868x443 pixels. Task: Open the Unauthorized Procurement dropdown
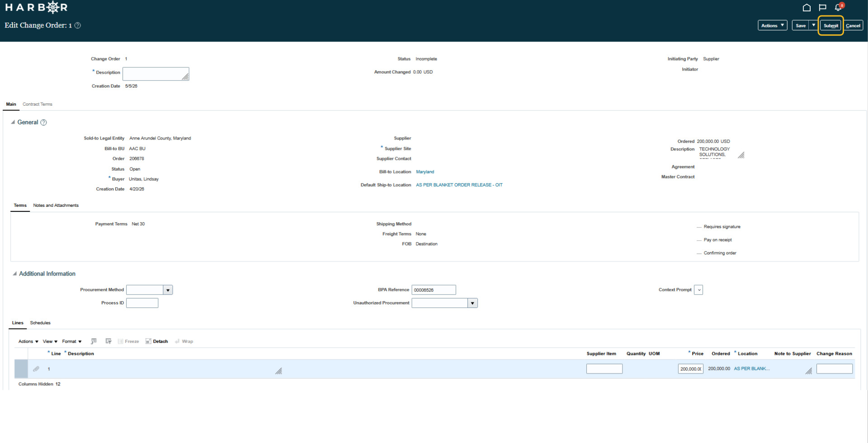[472, 303]
